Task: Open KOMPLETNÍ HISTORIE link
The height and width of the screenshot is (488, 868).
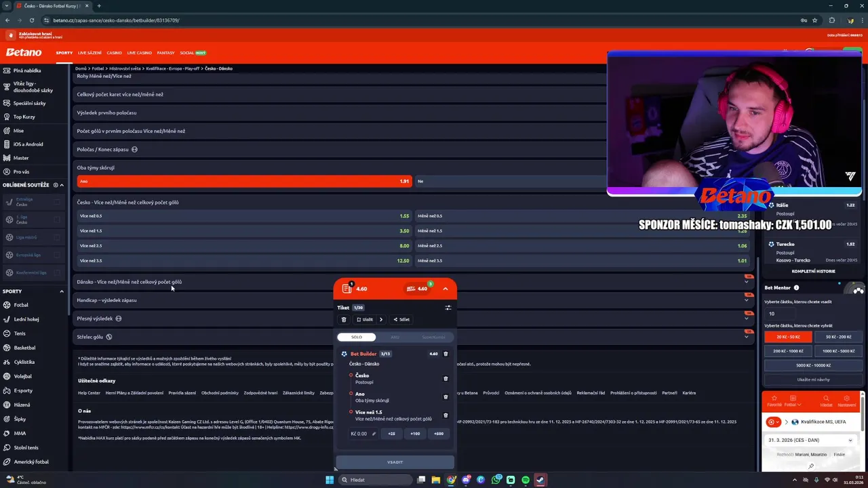Action: tap(813, 271)
